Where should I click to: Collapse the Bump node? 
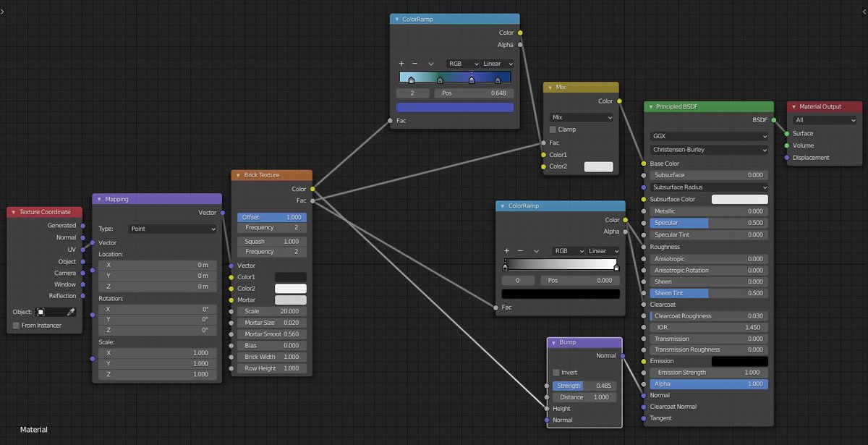coord(553,343)
